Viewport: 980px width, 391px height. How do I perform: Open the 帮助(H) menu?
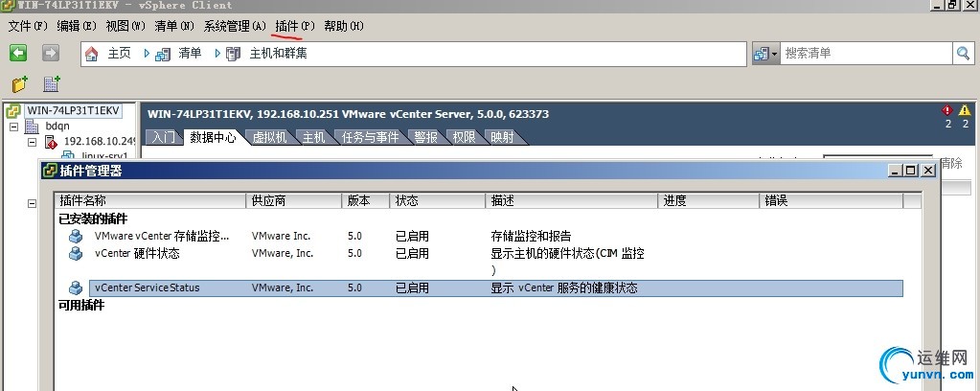pos(344,26)
